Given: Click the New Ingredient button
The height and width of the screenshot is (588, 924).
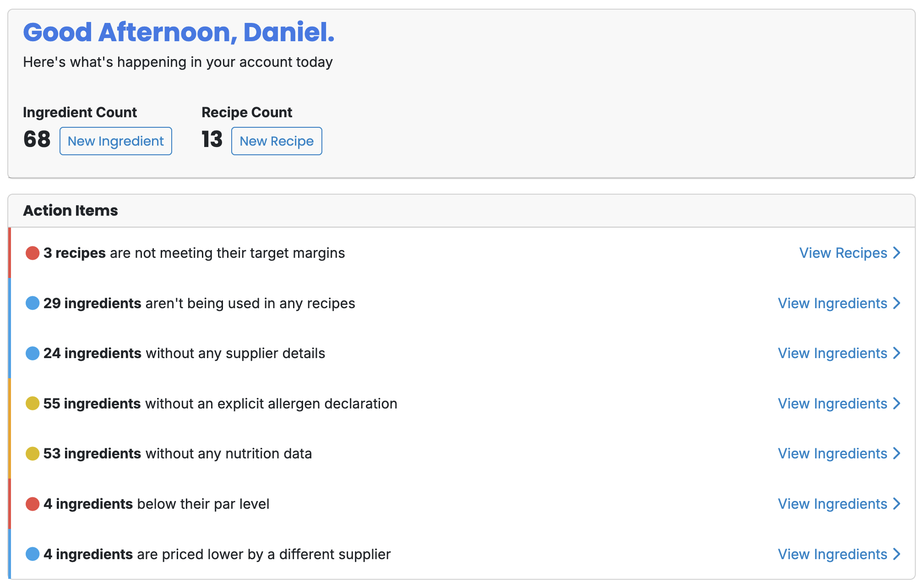Looking at the screenshot, I should [115, 141].
